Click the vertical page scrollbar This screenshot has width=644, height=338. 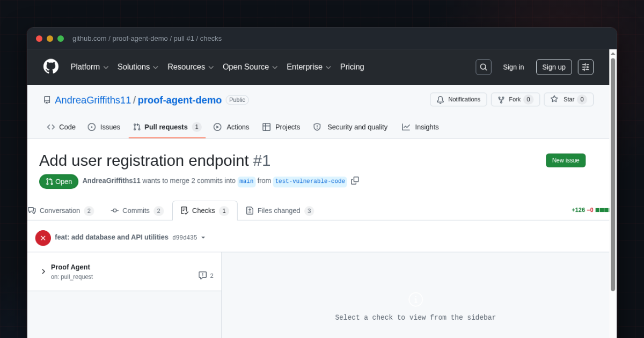(x=613, y=174)
